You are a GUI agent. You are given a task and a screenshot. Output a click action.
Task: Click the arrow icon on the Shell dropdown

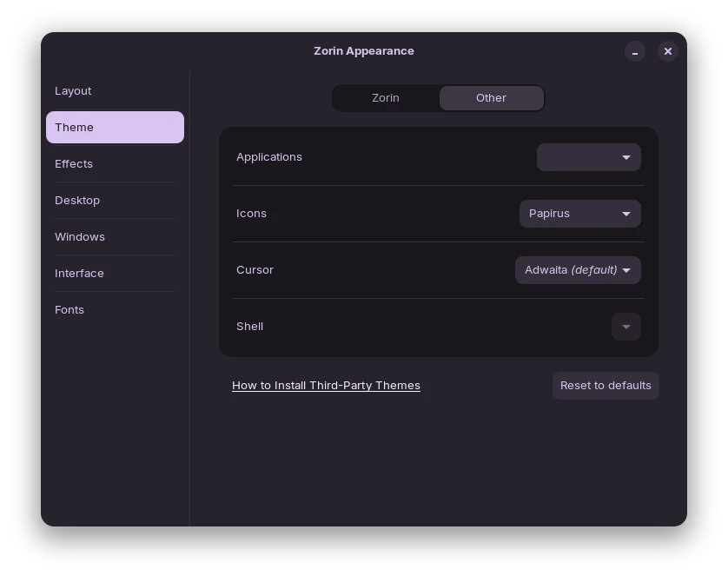click(626, 327)
